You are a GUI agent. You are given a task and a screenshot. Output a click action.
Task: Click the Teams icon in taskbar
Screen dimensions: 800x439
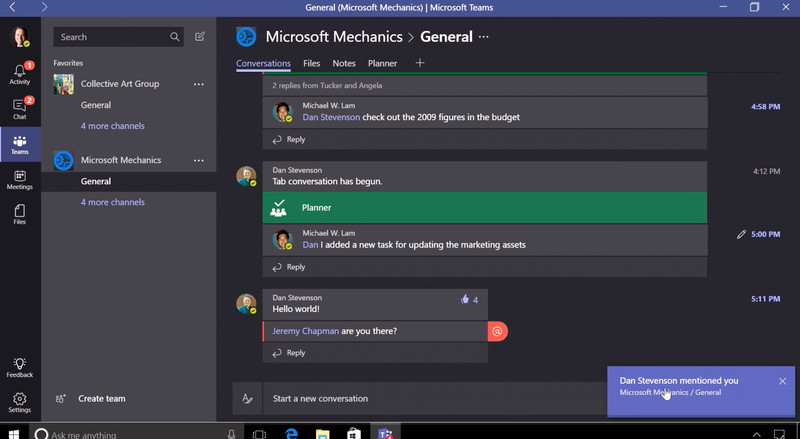(x=385, y=433)
